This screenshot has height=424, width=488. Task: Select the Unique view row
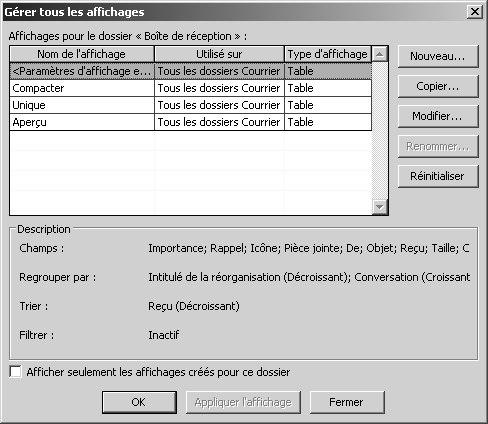click(191, 105)
